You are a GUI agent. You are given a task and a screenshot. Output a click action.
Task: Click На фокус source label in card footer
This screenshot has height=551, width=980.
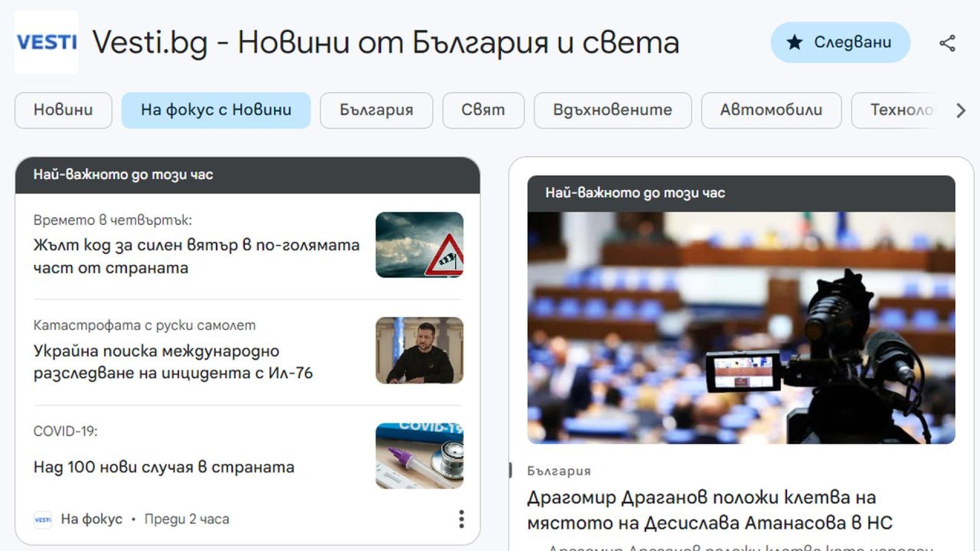92,519
